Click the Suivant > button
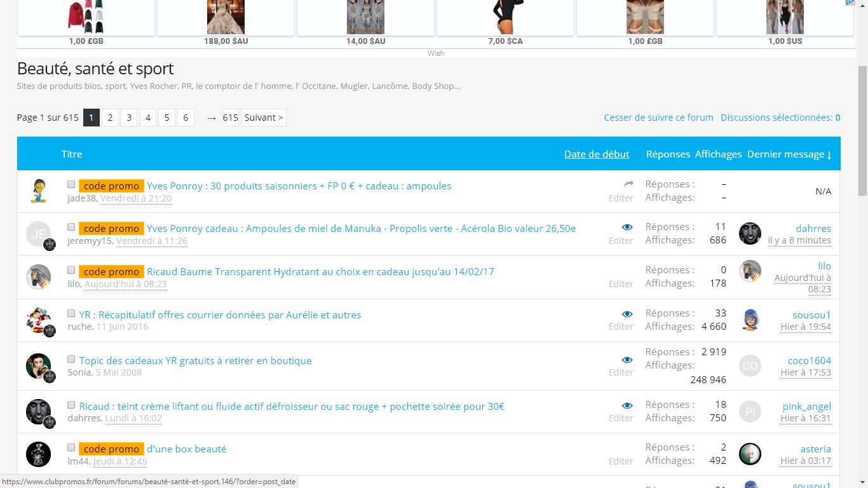Image resolution: width=868 pixels, height=488 pixels. tap(264, 118)
